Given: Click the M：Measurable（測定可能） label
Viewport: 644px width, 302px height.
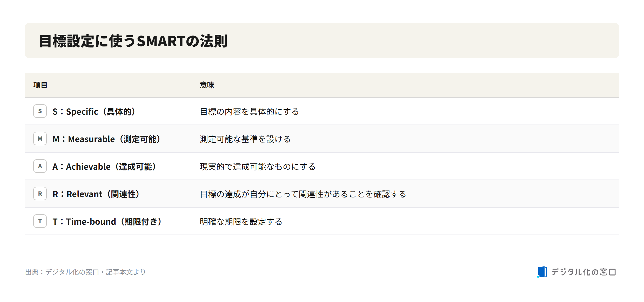Looking at the screenshot, I should (x=106, y=139).
